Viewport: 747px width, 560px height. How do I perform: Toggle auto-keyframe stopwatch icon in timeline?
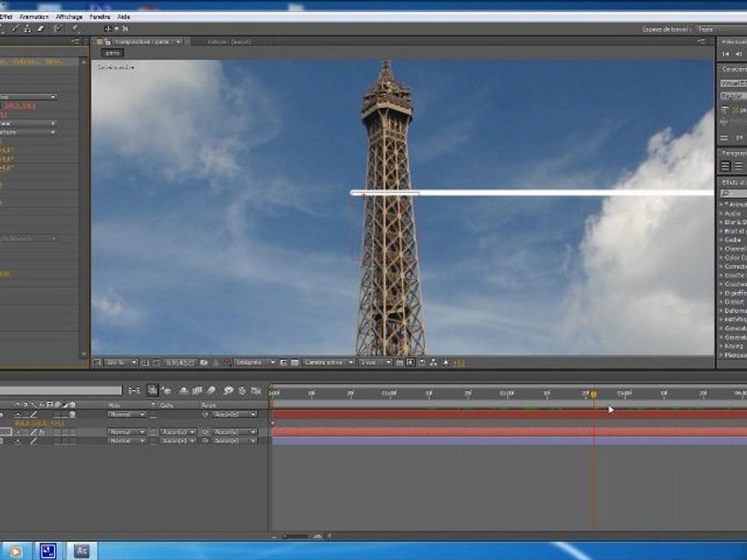click(242, 390)
